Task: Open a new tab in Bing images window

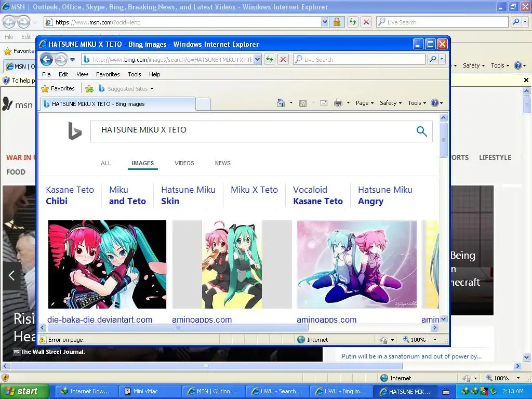Action: (203, 104)
